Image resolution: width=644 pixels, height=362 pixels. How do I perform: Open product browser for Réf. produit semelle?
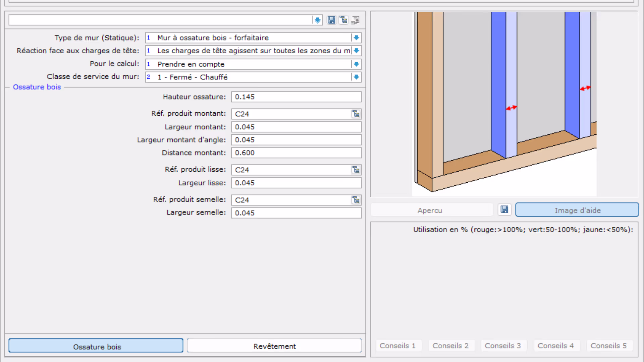pyautogui.click(x=356, y=200)
